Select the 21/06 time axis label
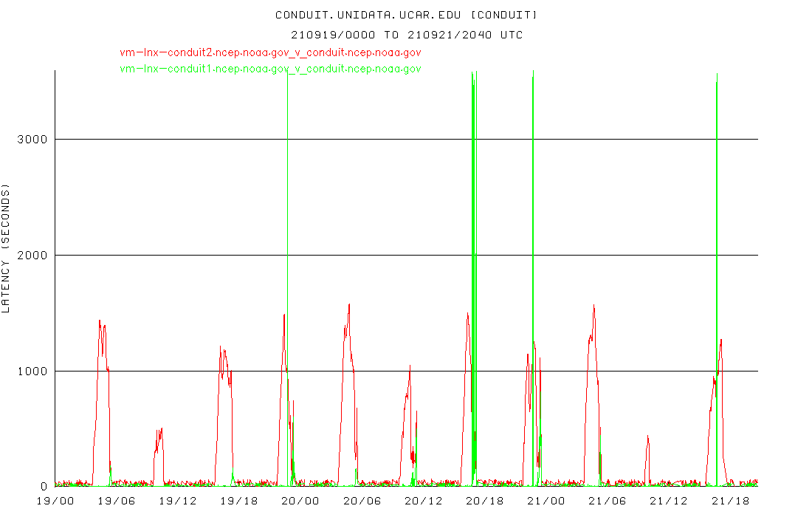Screen dimensions: 812x517 (x=608, y=501)
